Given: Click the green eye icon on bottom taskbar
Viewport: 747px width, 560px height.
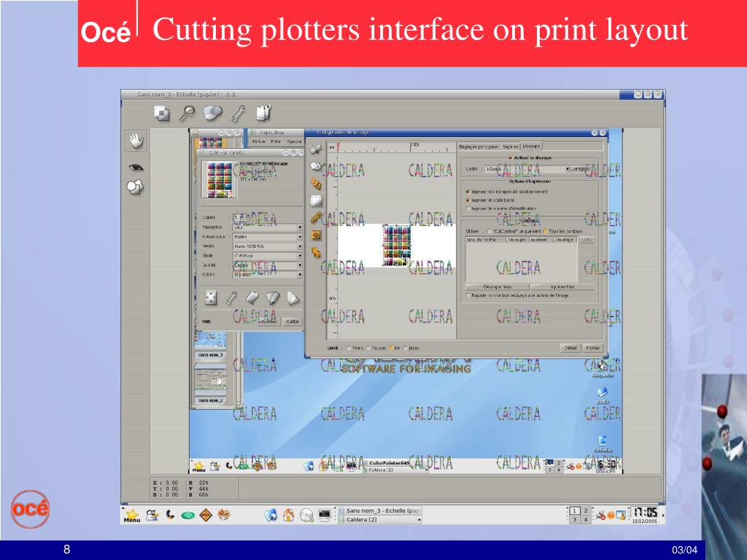Looking at the screenshot, I should pyautogui.click(x=188, y=516).
